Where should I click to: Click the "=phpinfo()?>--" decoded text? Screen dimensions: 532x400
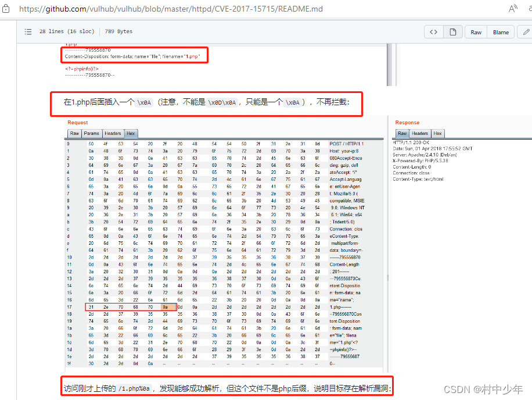click(x=343, y=349)
